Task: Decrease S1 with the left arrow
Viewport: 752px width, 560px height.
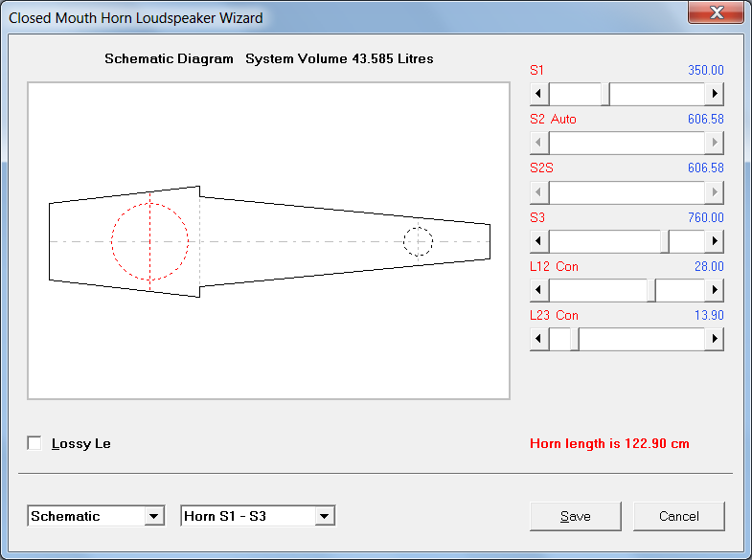Action: pos(539,94)
